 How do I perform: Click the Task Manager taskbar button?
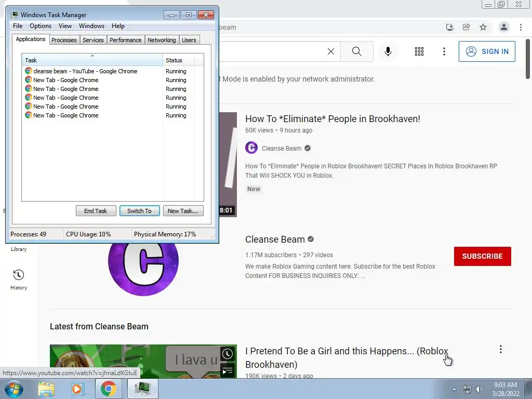142,389
